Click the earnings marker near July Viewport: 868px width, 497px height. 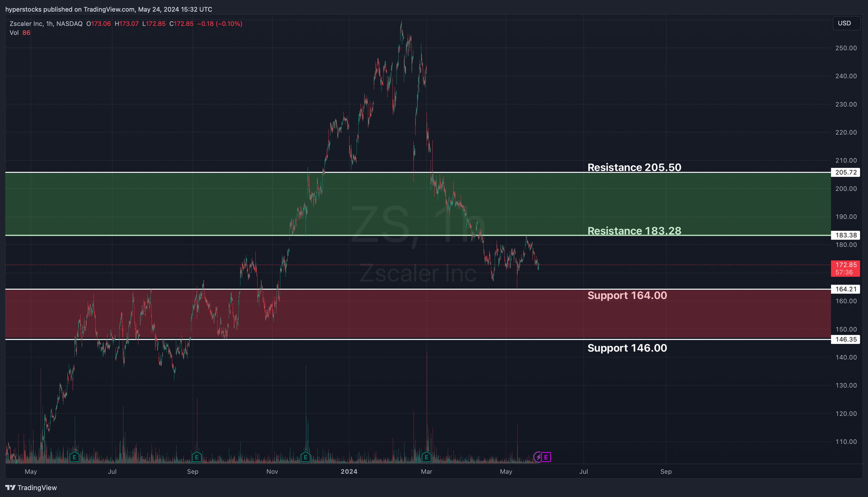pos(75,457)
